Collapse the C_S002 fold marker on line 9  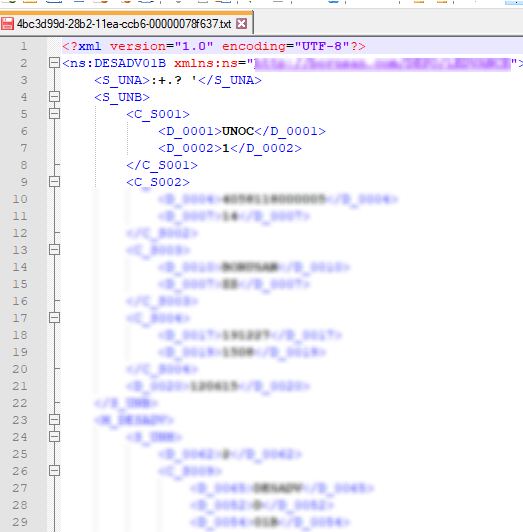click(x=54, y=182)
